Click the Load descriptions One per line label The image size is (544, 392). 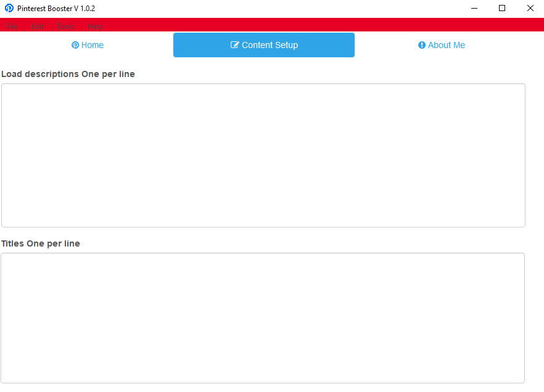(x=68, y=74)
